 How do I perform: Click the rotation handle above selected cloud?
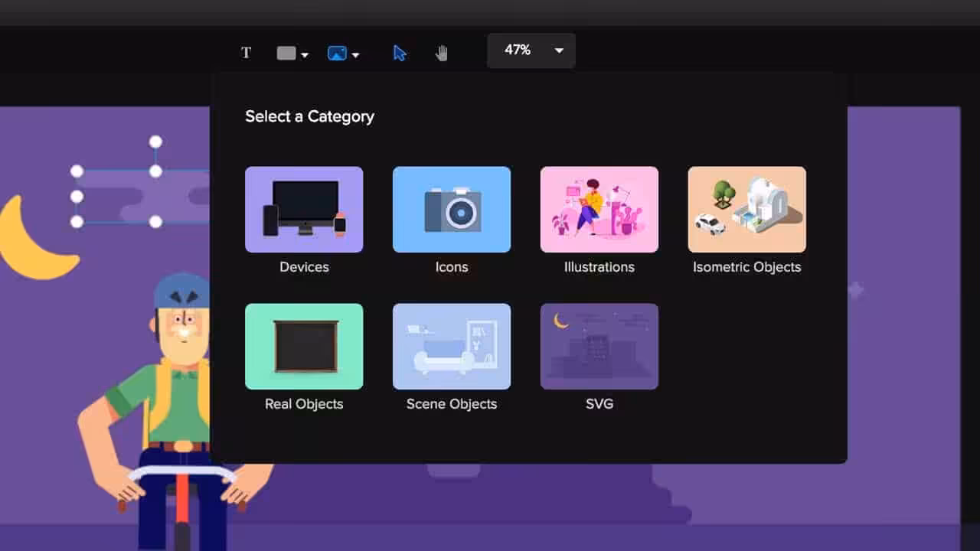point(155,142)
